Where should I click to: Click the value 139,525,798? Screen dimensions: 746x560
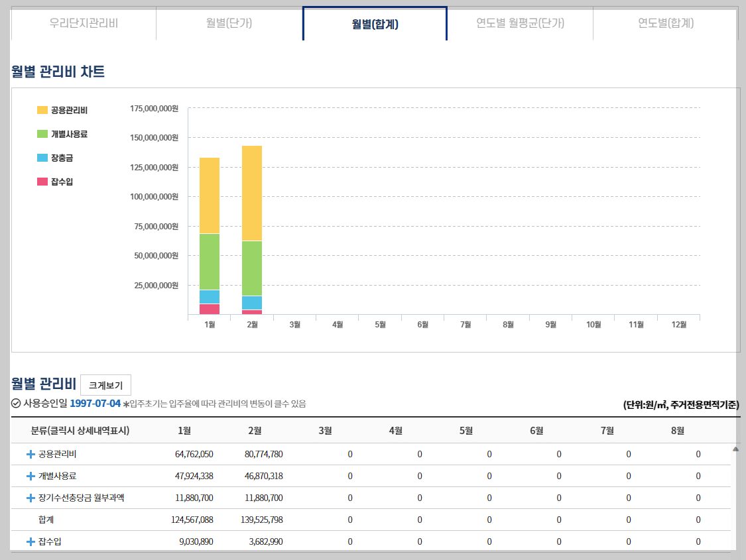pos(262,520)
